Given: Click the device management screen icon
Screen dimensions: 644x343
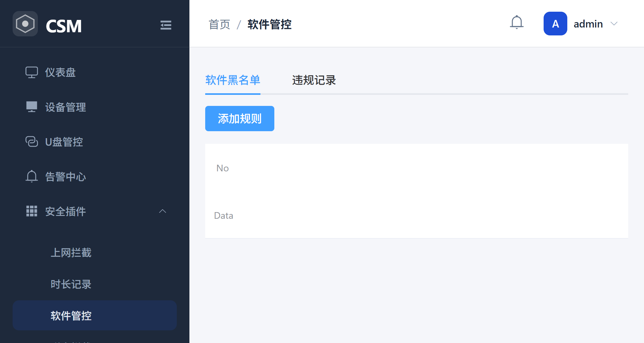Looking at the screenshot, I should pyautogui.click(x=32, y=107).
